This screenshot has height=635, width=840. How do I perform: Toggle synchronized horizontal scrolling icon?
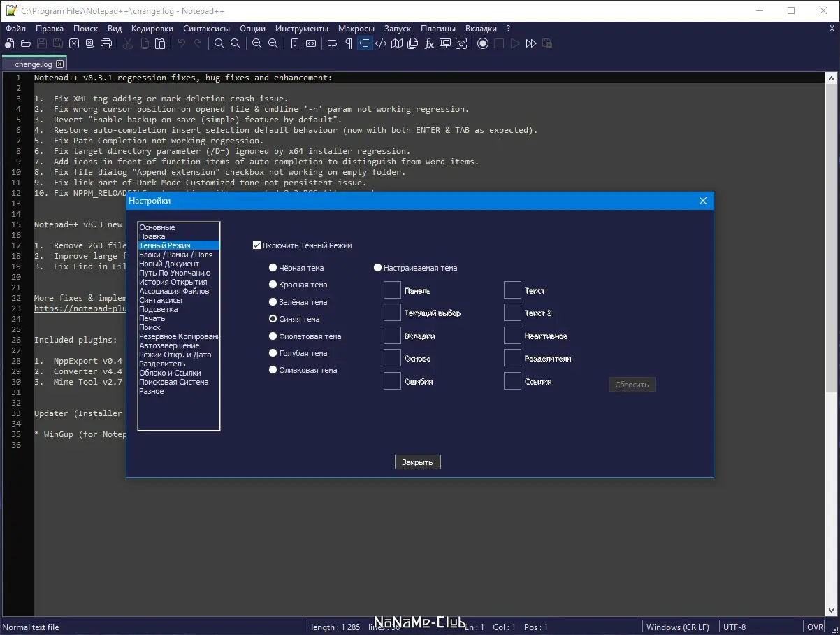(x=311, y=43)
